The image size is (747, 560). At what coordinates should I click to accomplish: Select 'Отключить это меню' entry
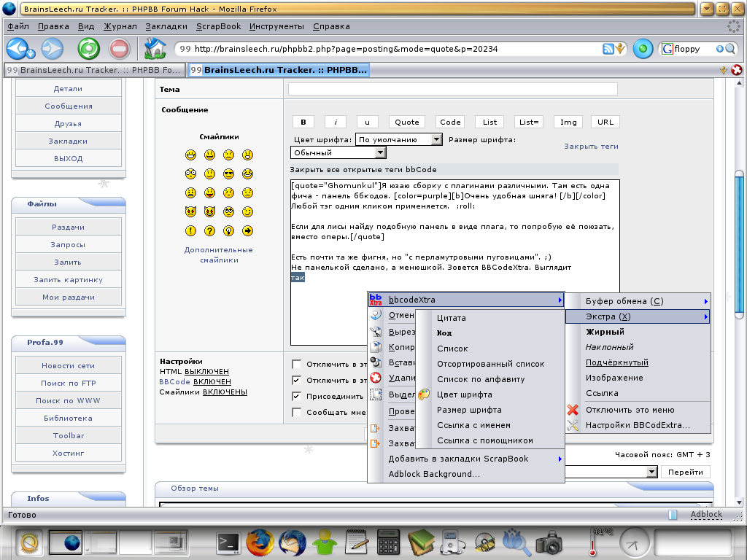[x=630, y=410]
